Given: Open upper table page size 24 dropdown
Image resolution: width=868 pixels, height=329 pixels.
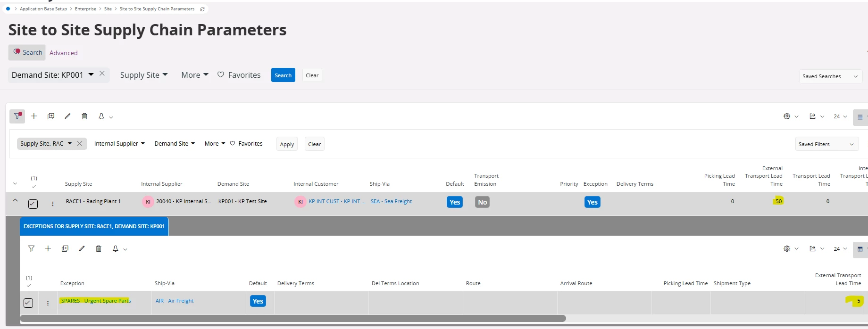Looking at the screenshot, I should point(840,116).
